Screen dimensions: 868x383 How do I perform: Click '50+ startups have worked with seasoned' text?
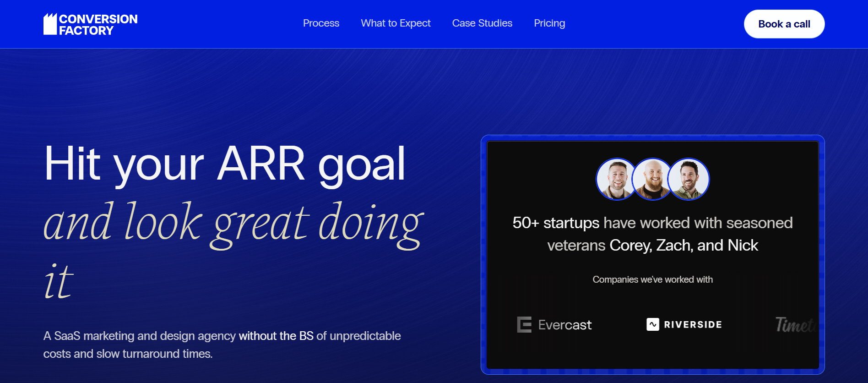(x=652, y=223)
